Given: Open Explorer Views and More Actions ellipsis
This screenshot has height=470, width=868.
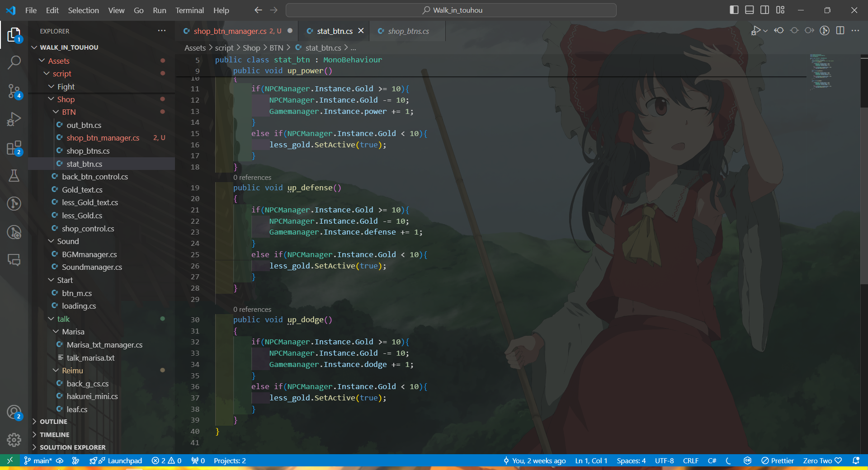Looking at the screenshot, I should 162,31.
